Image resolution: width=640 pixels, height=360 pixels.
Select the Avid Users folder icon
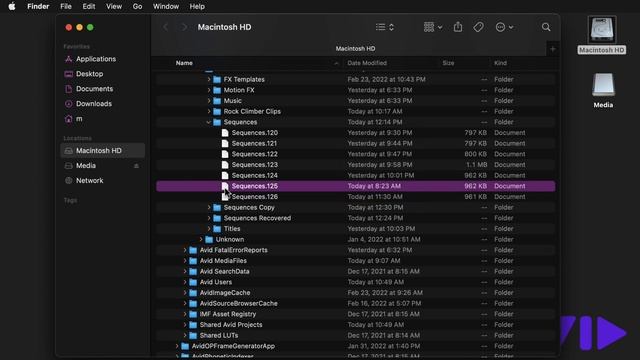193,282
